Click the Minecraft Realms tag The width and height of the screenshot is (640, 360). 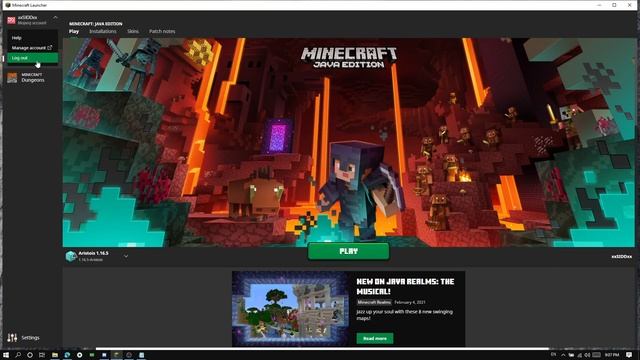(374, 302)
